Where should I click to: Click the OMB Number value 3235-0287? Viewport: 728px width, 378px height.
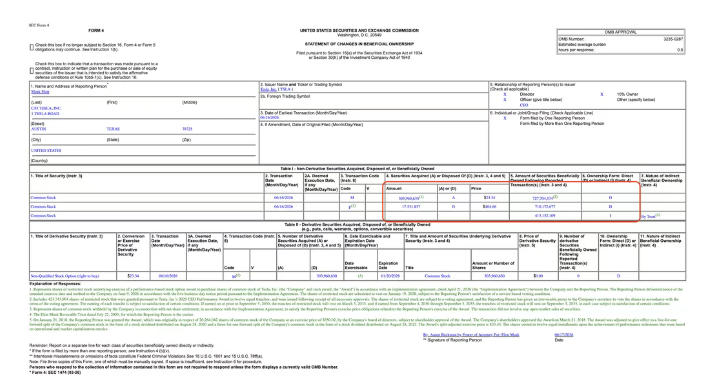pos(673,39)
